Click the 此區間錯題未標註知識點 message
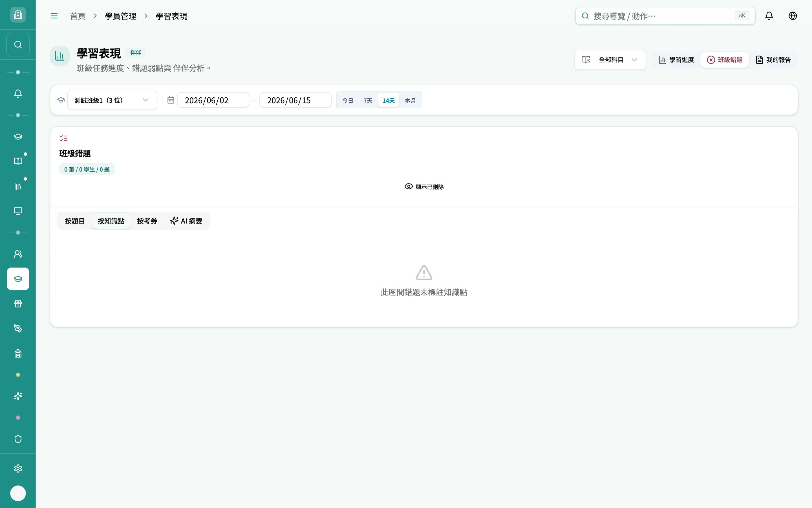Image resolution: width=812 pixels, height=508 pixels. [424, 292]
